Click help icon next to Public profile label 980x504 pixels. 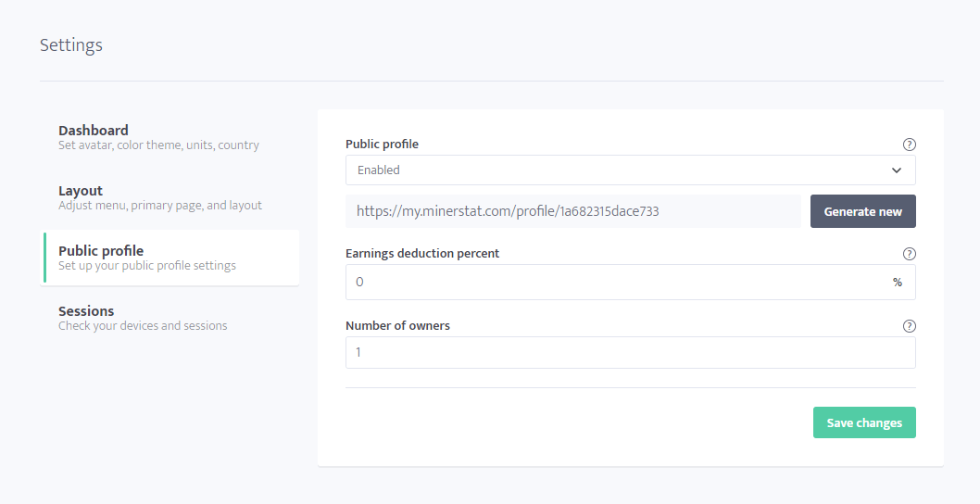click(910, 145)
